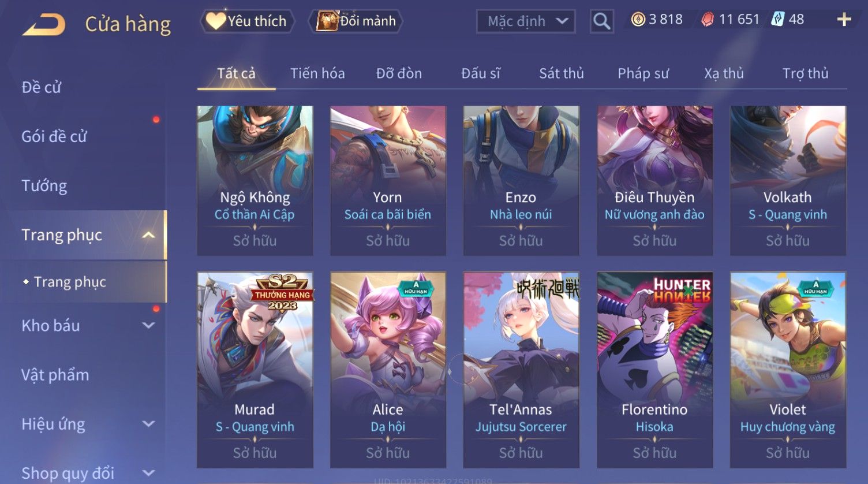Open Yêu thích heart favorites
The image size is (868, 484).
pos(248,21)
